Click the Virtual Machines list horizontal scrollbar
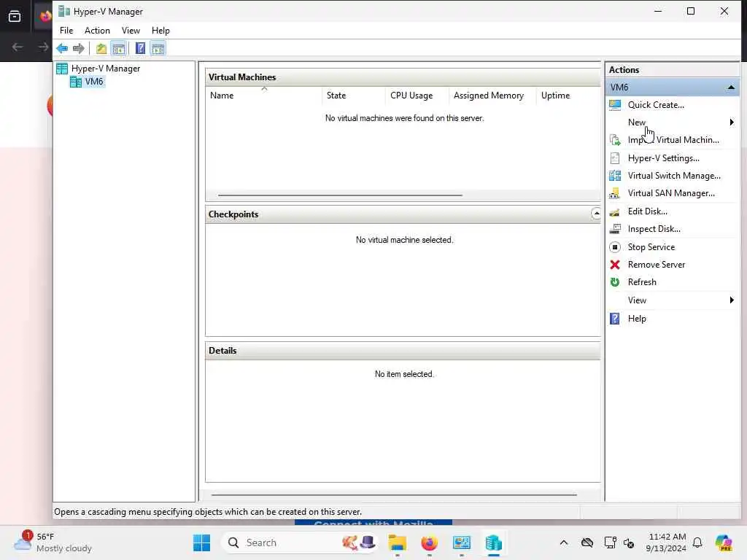The image size is (747, 560). point(340,195)
